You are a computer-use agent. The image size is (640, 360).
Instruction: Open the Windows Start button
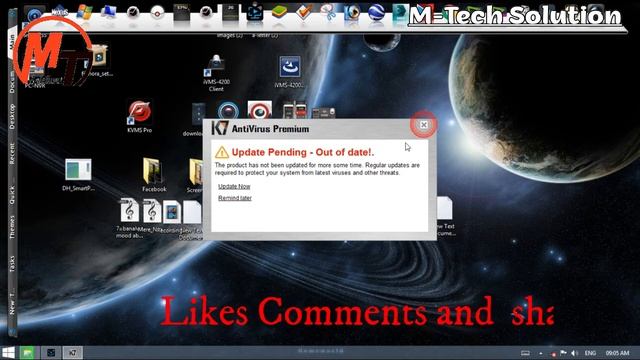pyautogui.click(x=8, y=353)
